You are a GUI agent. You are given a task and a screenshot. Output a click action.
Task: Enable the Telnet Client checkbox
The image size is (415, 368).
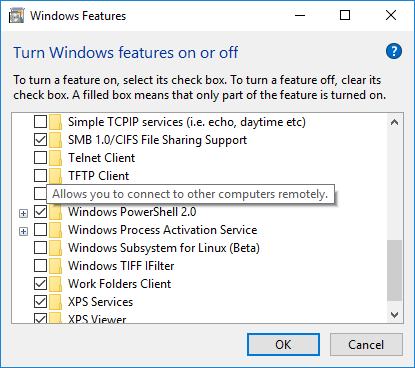40,158
